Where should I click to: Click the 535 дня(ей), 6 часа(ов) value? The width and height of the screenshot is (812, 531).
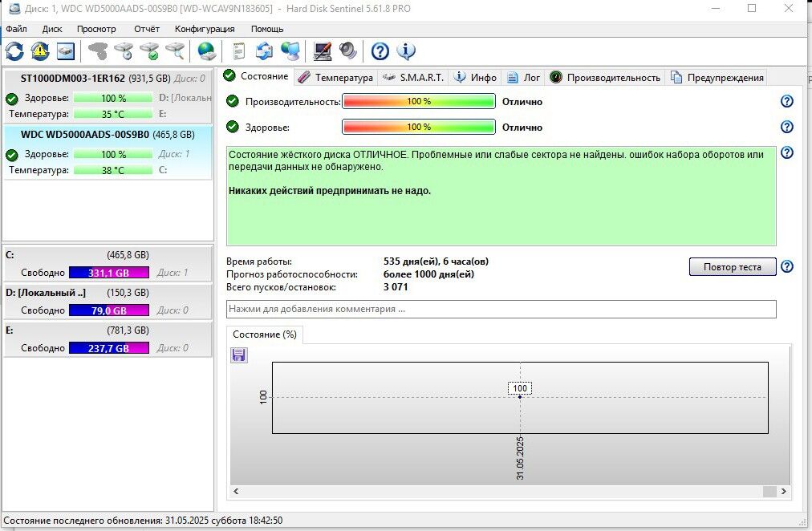pyautogui.click(x=436, y=261)
